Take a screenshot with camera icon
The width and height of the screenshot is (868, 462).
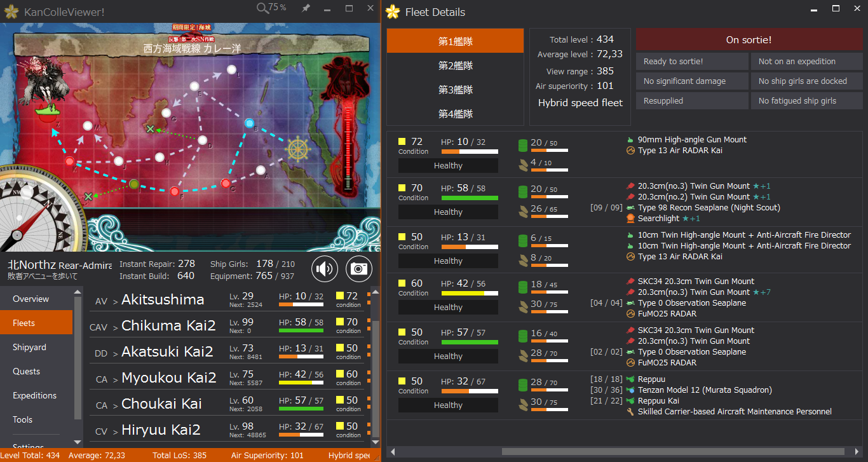point(359,269)
